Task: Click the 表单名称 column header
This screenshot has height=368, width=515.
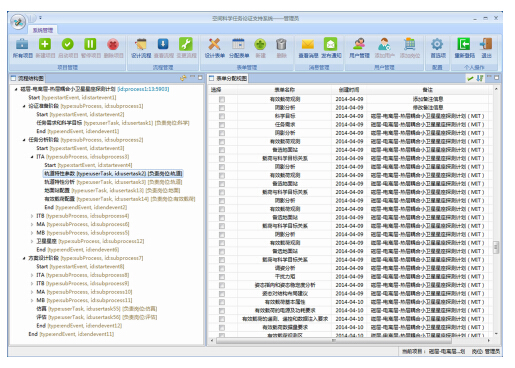Action: click(284, 90)
